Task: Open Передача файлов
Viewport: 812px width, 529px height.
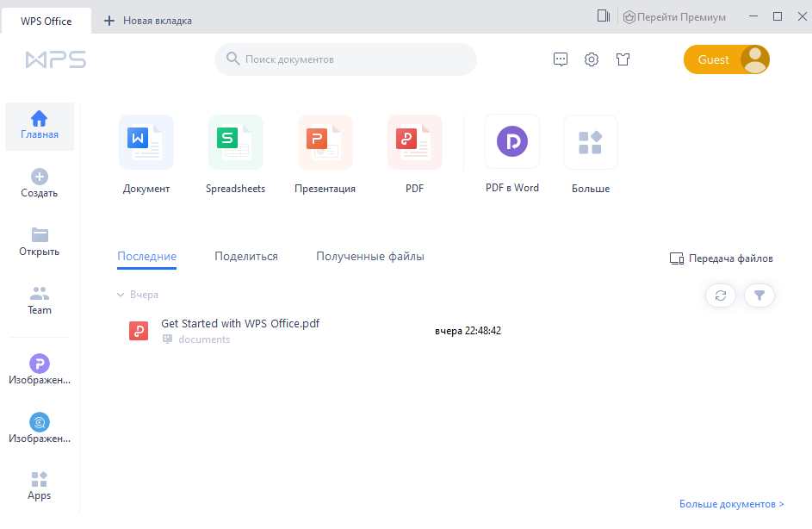Action: [721, 258]
